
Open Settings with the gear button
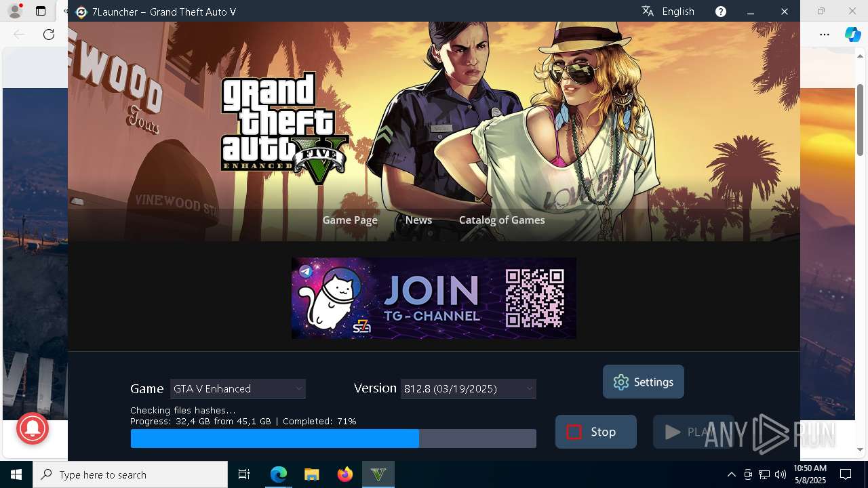click(x=643, y=382)
